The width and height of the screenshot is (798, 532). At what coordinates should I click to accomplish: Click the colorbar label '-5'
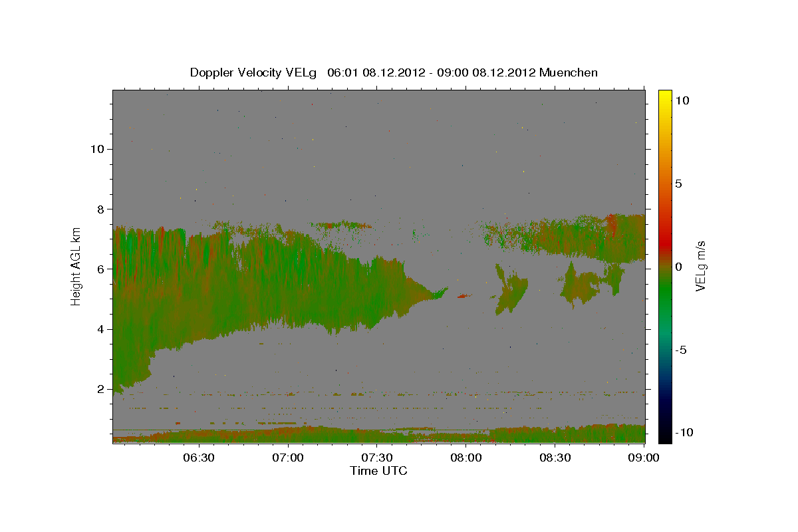(x=681, y=350)
